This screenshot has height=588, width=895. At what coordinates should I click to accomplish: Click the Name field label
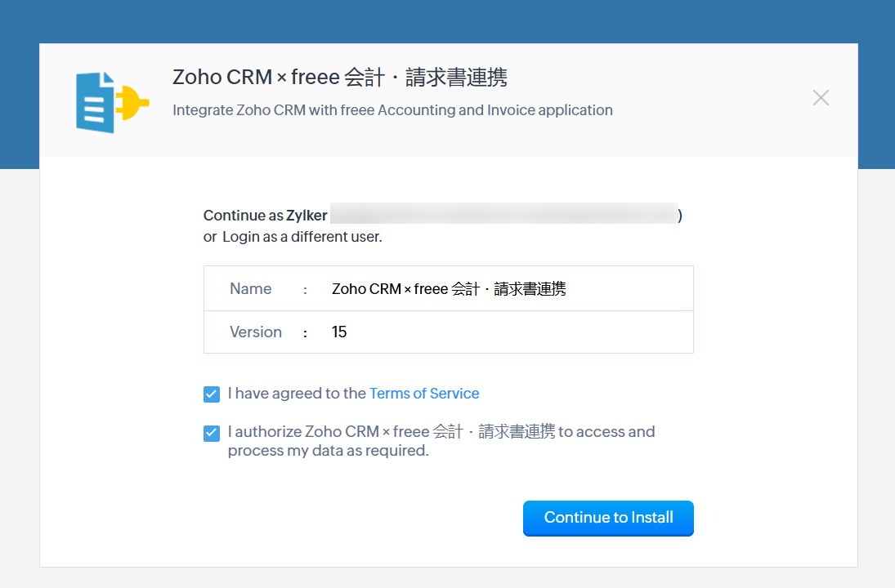pos(250,288)
